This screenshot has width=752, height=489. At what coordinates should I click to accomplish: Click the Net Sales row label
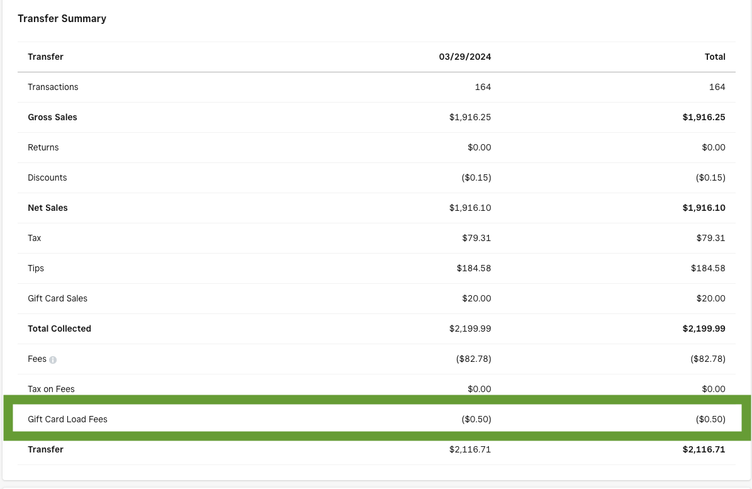click(x=48, y=208)
